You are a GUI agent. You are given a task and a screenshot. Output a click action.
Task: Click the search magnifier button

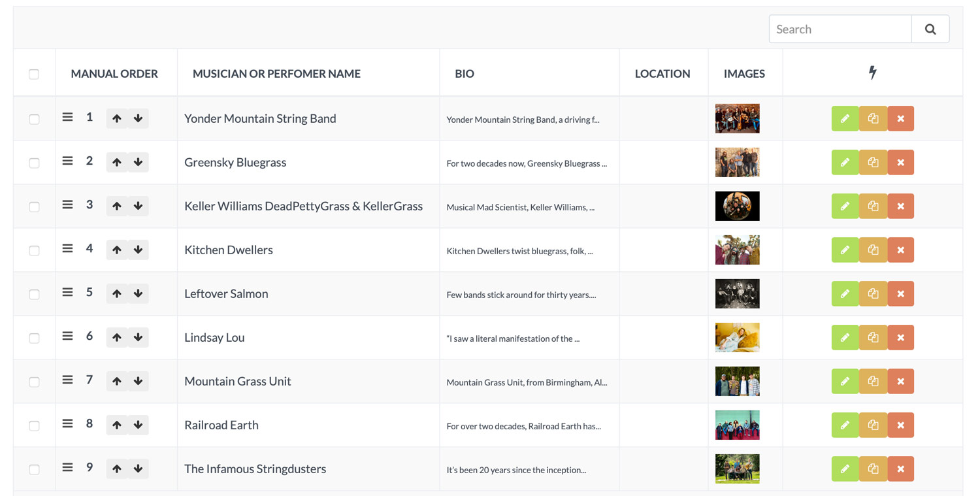pyautogui.click(x=930, y=29)
